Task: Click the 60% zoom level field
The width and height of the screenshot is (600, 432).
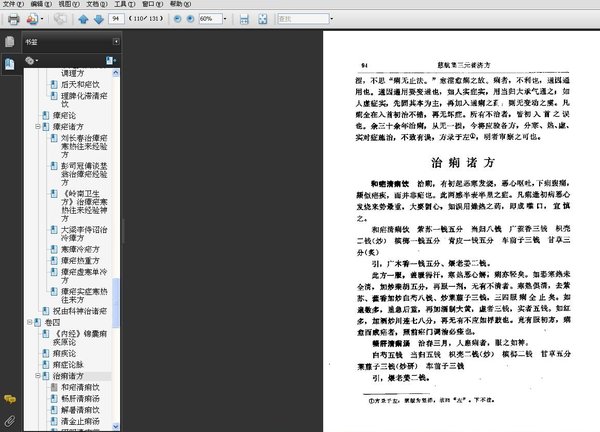Action: tap(210, 18)
